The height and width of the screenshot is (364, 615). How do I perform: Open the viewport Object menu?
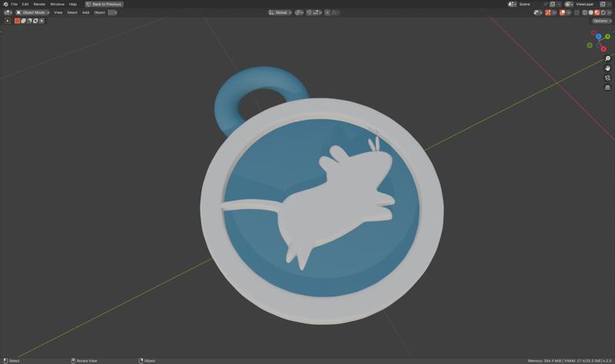point(99,12)
